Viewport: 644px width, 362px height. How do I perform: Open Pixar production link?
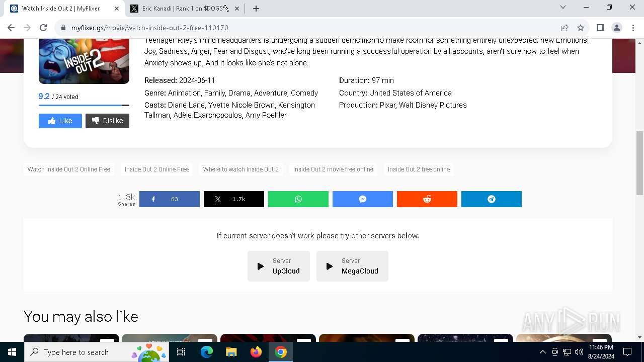tap(387, 105)
